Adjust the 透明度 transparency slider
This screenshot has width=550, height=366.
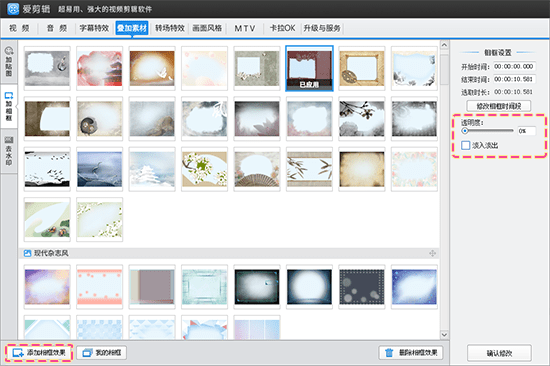tap(488, 131)
